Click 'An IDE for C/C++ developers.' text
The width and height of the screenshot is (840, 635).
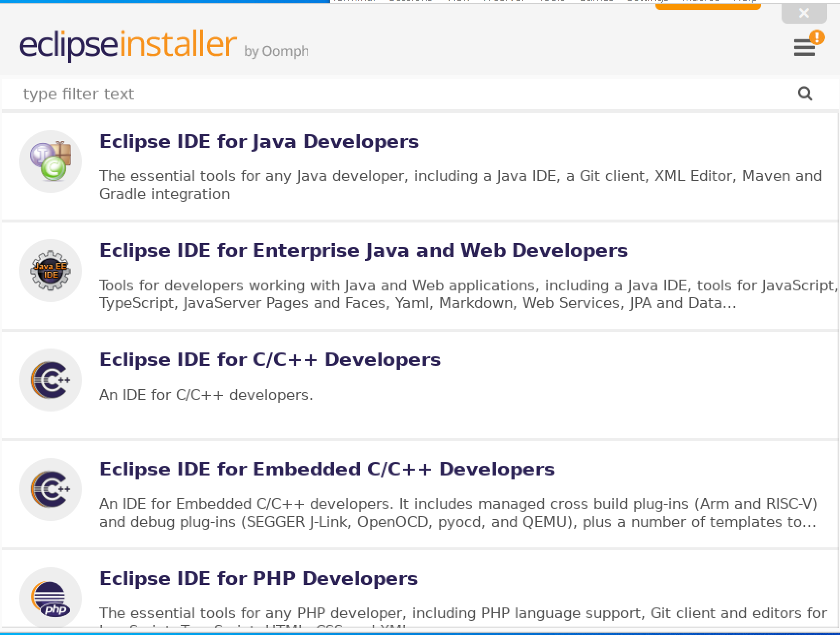coord(206,395)
